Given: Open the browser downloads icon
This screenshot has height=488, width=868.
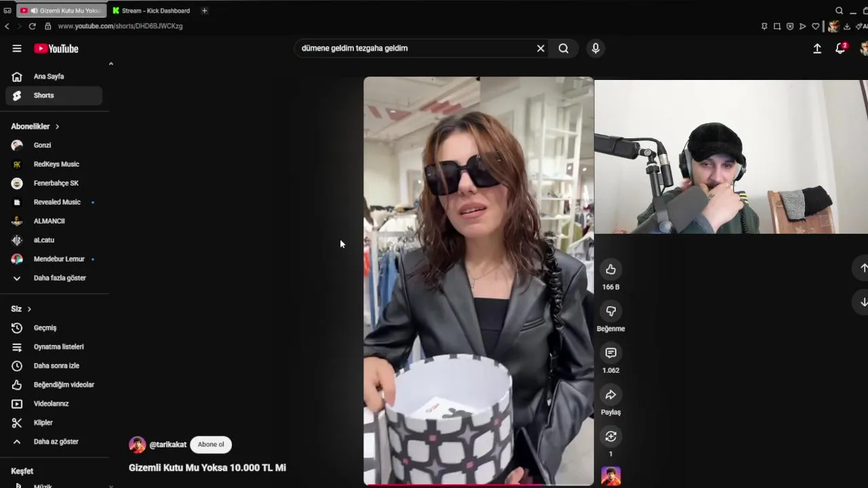Looking at the screenshot, I should pyautogui.click(x=848, y=26).
